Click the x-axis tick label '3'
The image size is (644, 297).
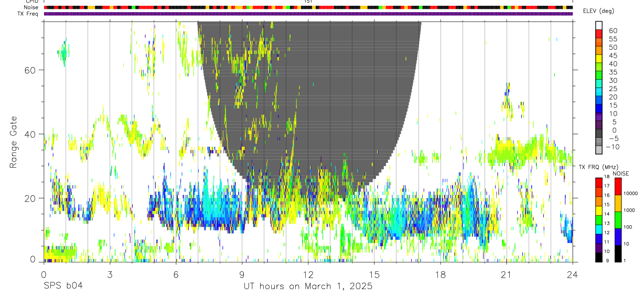[110, 274]
